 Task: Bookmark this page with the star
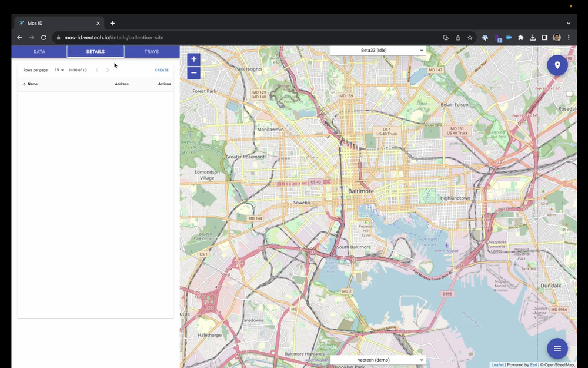470,38
